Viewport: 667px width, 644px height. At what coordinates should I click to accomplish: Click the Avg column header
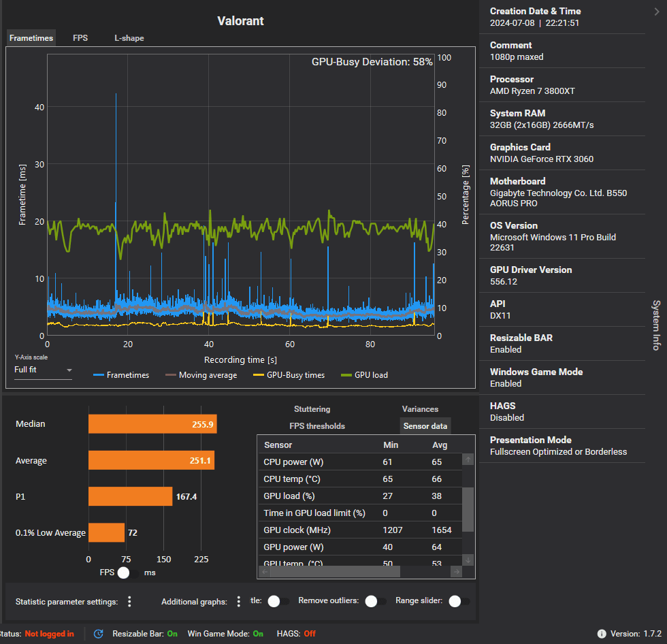click(x=440, y=445)
